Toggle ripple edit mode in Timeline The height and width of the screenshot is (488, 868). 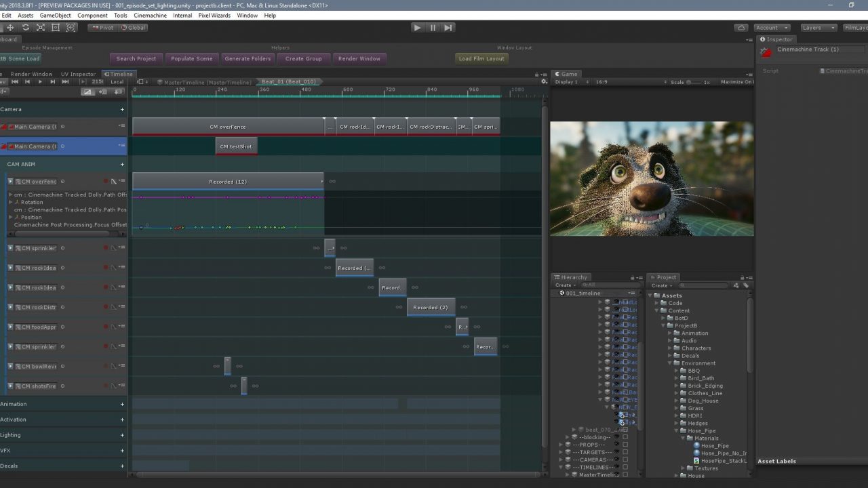point(102,91)
